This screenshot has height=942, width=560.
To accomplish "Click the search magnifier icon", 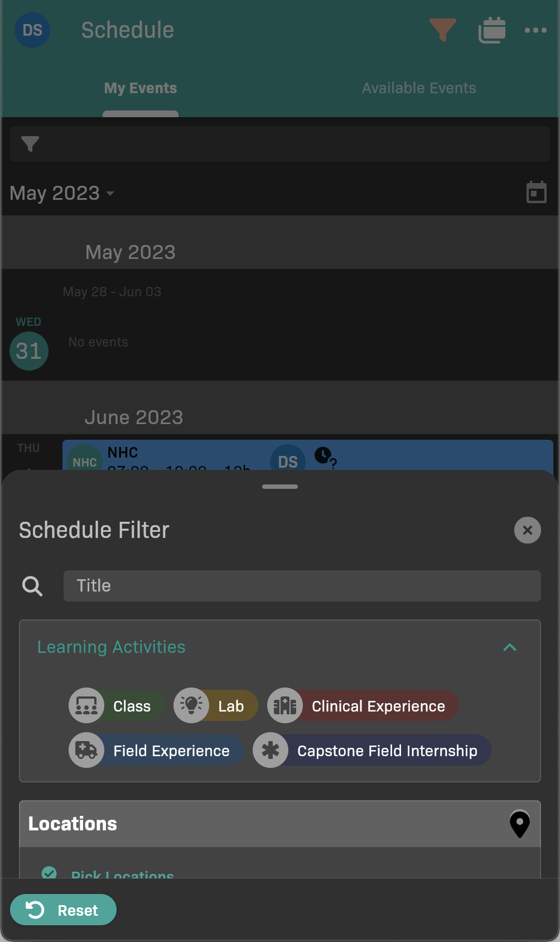I will [x=32, y=586].
